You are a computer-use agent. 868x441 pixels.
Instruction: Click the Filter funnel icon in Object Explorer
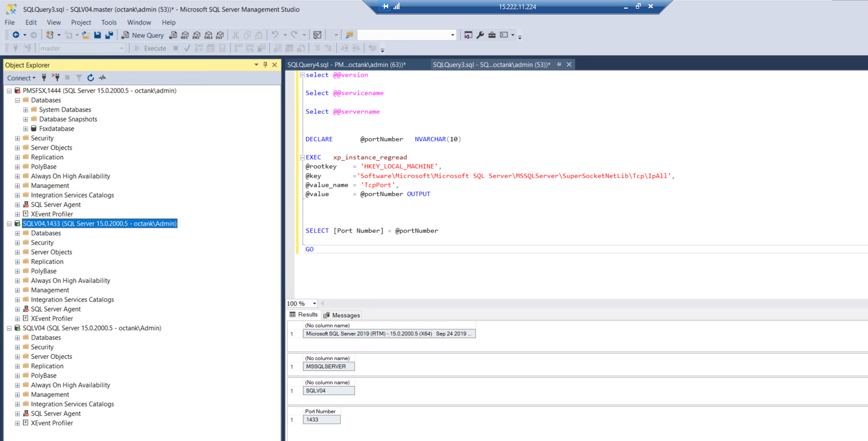click(79, 78)
